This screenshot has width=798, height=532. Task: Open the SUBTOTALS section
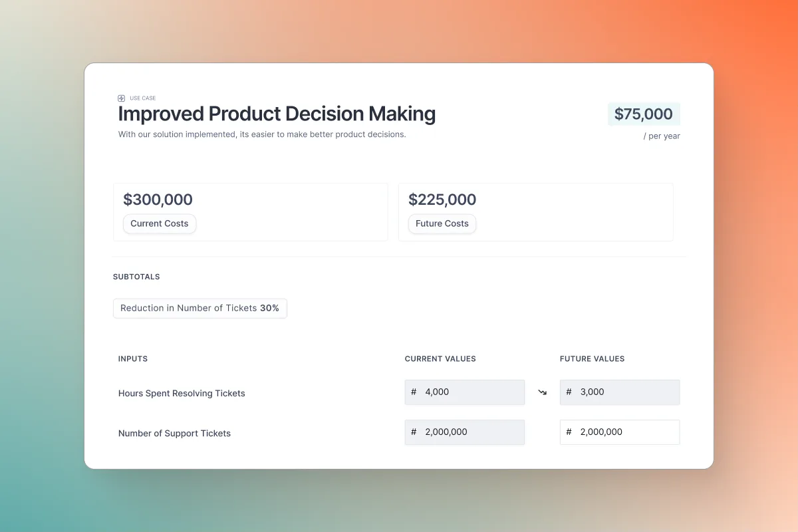[136, 277]
